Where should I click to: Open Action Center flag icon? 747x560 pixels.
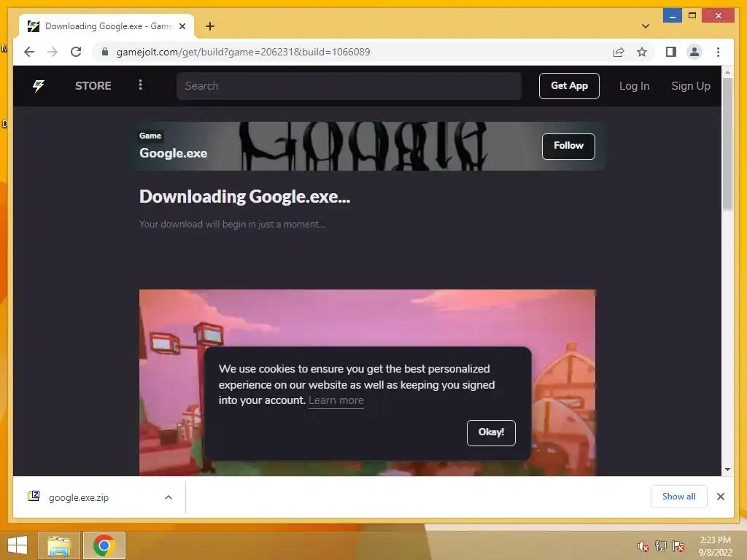(678, 546)
